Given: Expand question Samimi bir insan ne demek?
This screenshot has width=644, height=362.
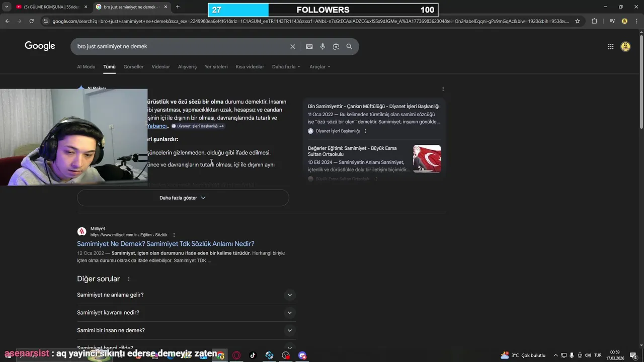Looking at the screenshot, I should (185, 330).
